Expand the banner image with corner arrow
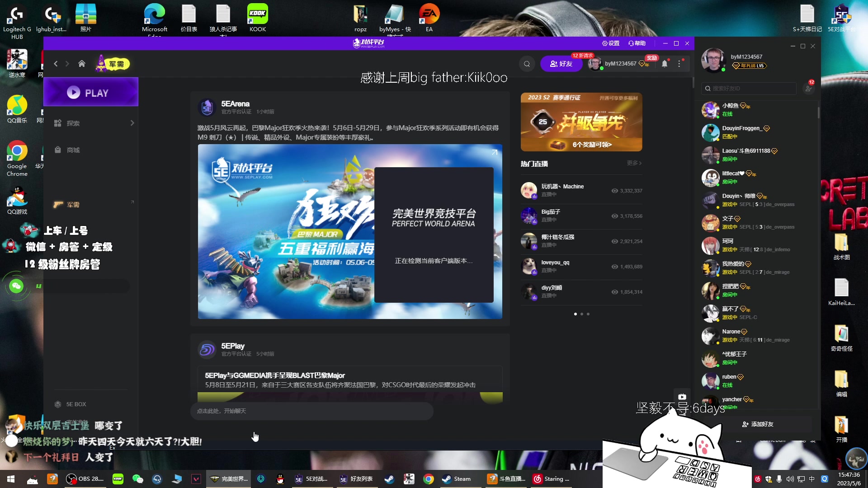Viewport: 868px width, 488px height. [x=495, y=152]
